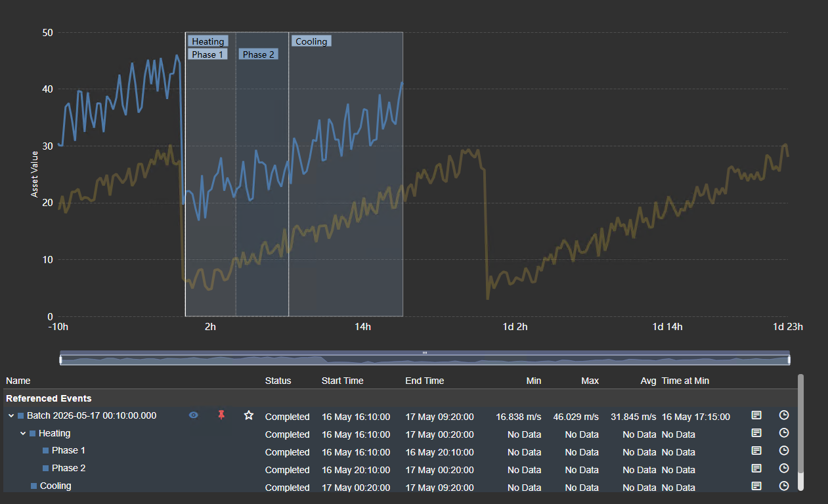The image size is (828, 504).
Task: Click Batch row End Time 17 May 09:20:00
Action: coord(439,417)
